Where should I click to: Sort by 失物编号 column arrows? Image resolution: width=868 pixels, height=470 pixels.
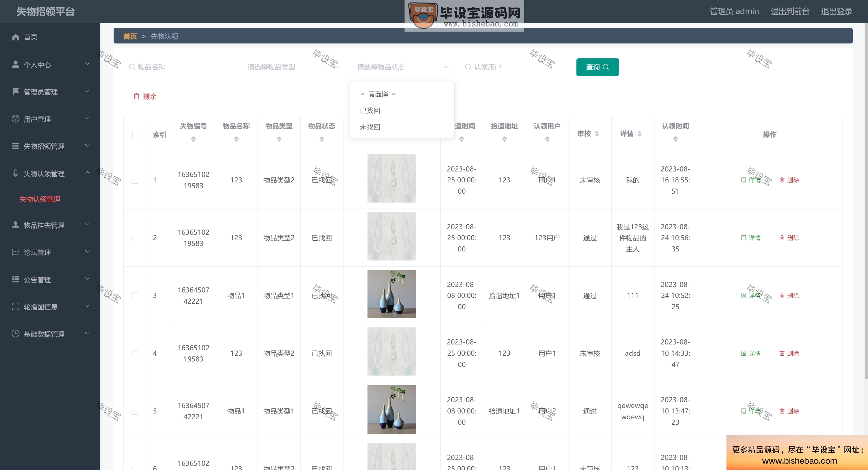193,139
